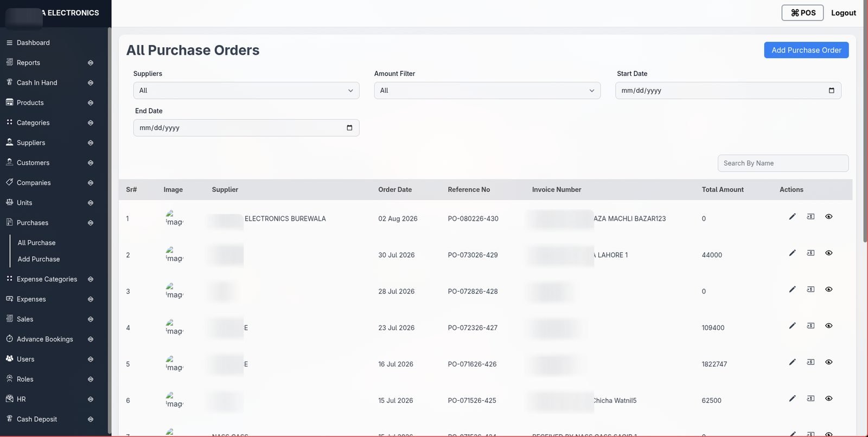
Task: Click the icon beside Expenses in sidebar
Action: (9, 299)
